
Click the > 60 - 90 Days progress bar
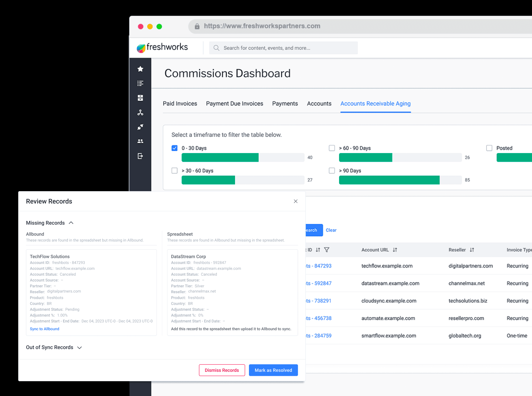click(400, 157)
